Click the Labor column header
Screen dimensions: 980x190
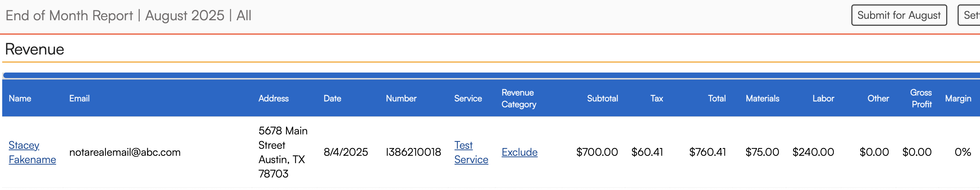click(x=823, y=99)
